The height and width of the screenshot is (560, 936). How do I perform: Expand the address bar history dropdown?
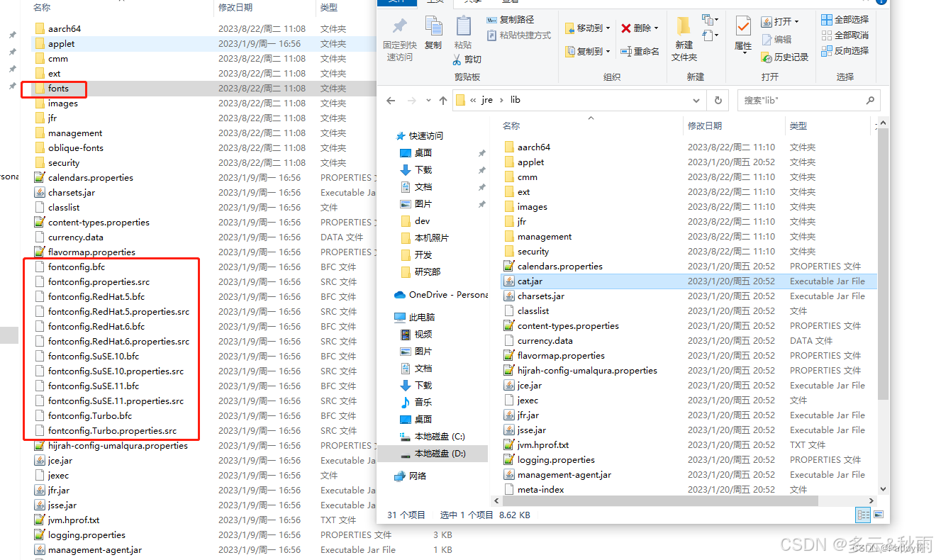click(x=696, y=100)
